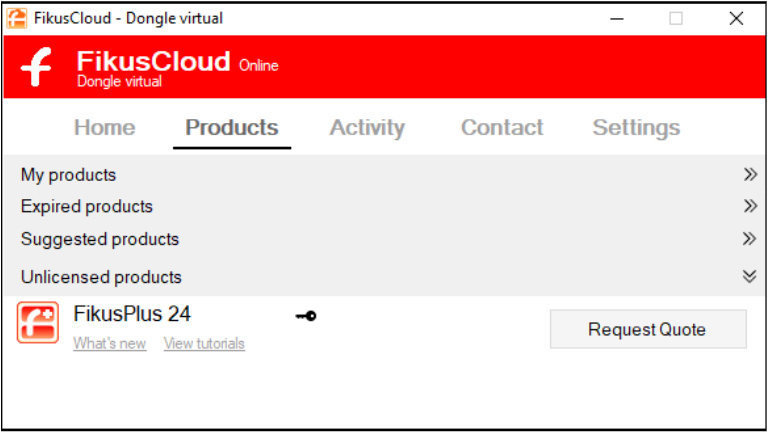Click the FikusPlus 24 product name
Screen dimensions: 769x433
pos(132,314)
